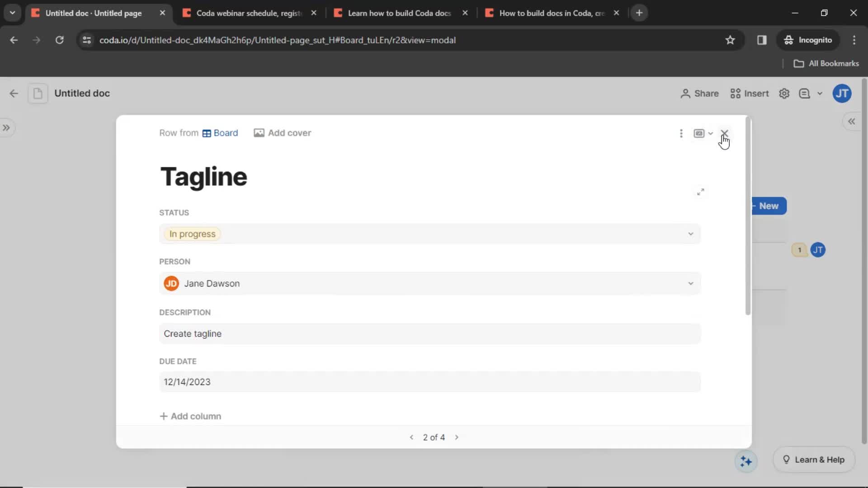Click the magic/AI sparkle icon bottom right
The height and width of the screenshot is (488, 868).
746,460
